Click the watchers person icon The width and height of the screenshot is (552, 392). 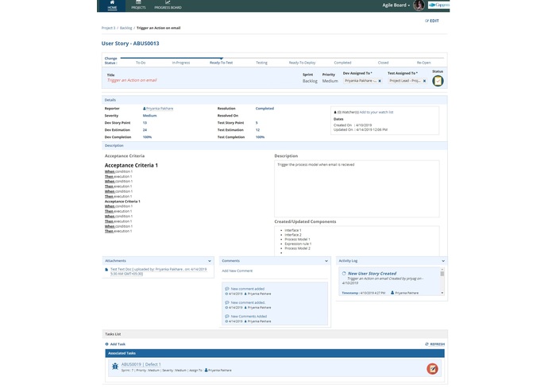click(335, 112)
